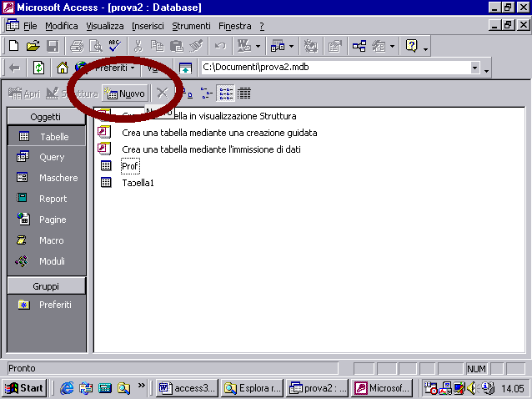The width and height of the screenshot is (532, 399).
Task: Click the Office Assistant help icon
Action: pos(412,46)
